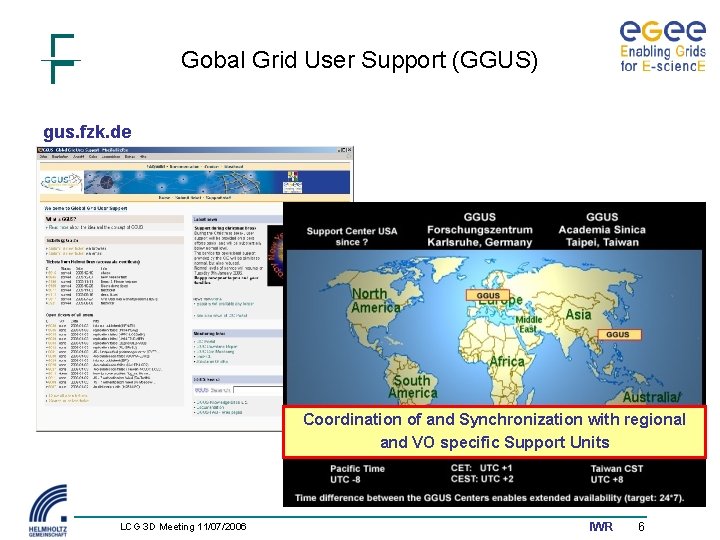Click the slide number 6
The width and height of the screenshot is (720, 540).
coord(641,527)
